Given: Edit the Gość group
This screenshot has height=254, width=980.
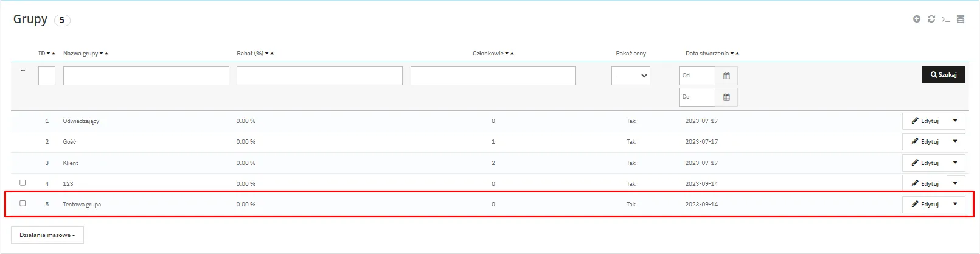Looking at the screenshot, I should pos(925,142).
